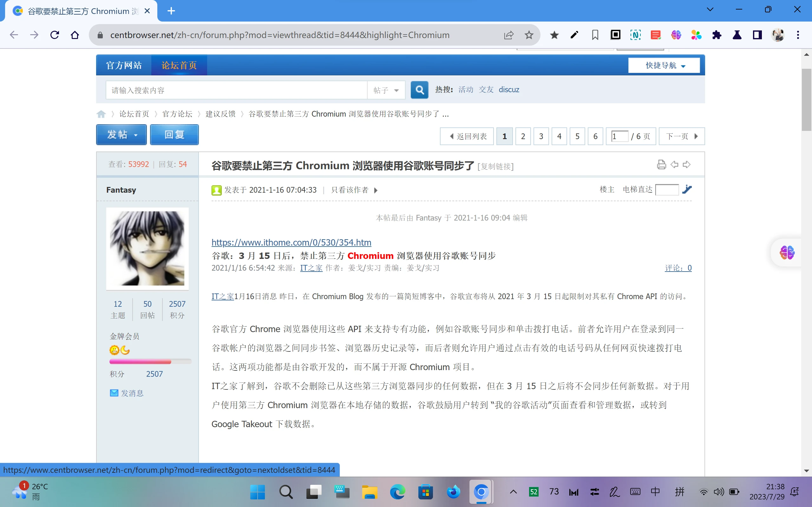Switch input method language in system tray

tap(655, 491)
